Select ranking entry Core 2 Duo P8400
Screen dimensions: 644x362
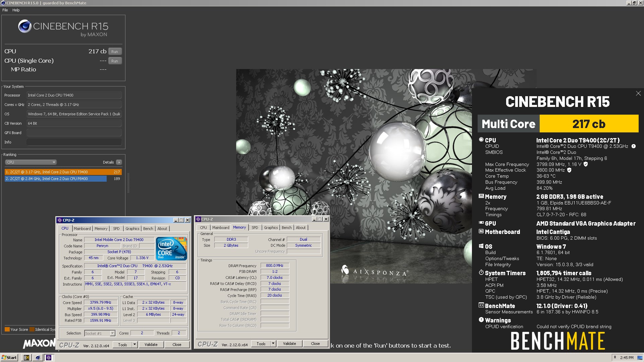[x=63, y=179]
